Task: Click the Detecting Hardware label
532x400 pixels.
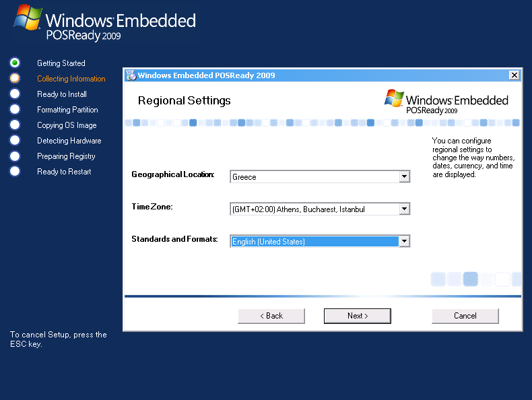Action: pos(69,141)
